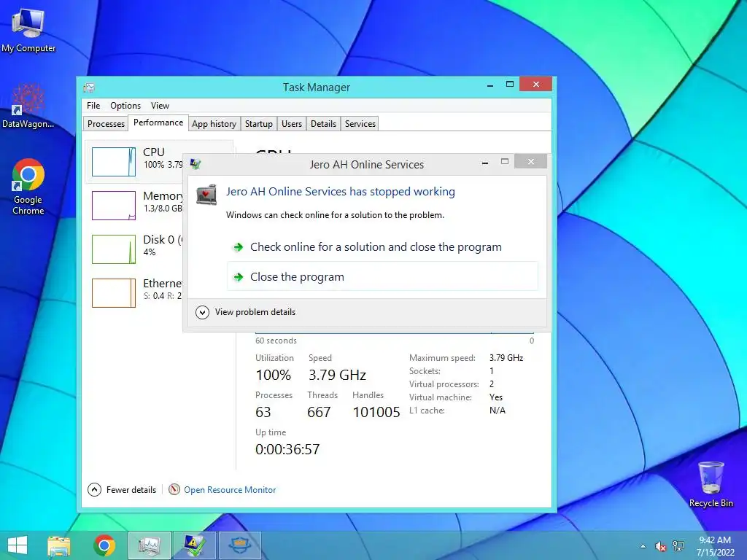Click the L1 cache N/A value
Screen dimensions: 747x560
[x=498, y=411]
